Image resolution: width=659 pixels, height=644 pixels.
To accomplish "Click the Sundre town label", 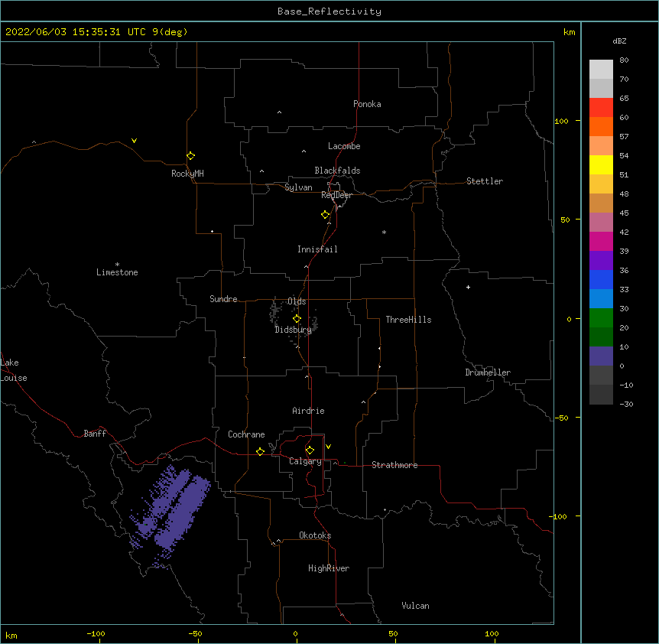I will pyautogui.click(x=223, y=299).
